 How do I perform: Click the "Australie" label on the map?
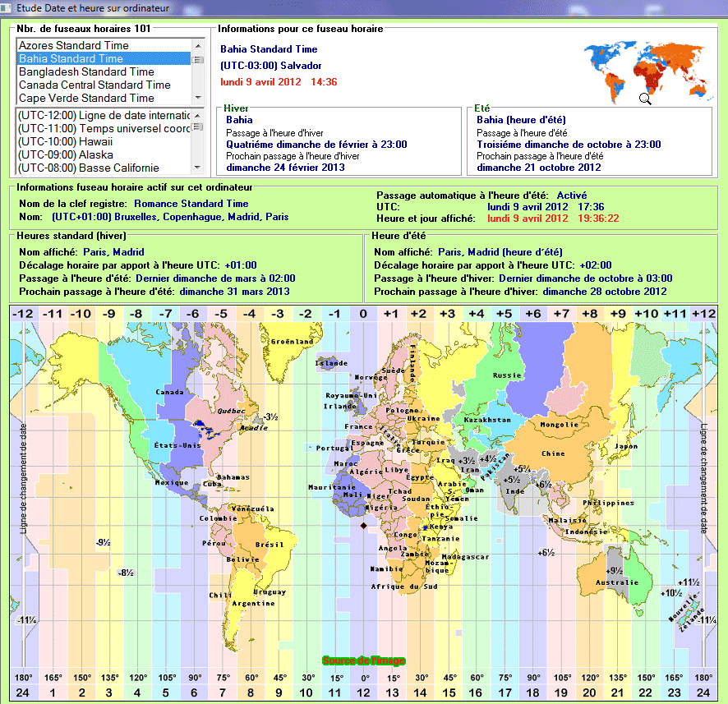617,582
